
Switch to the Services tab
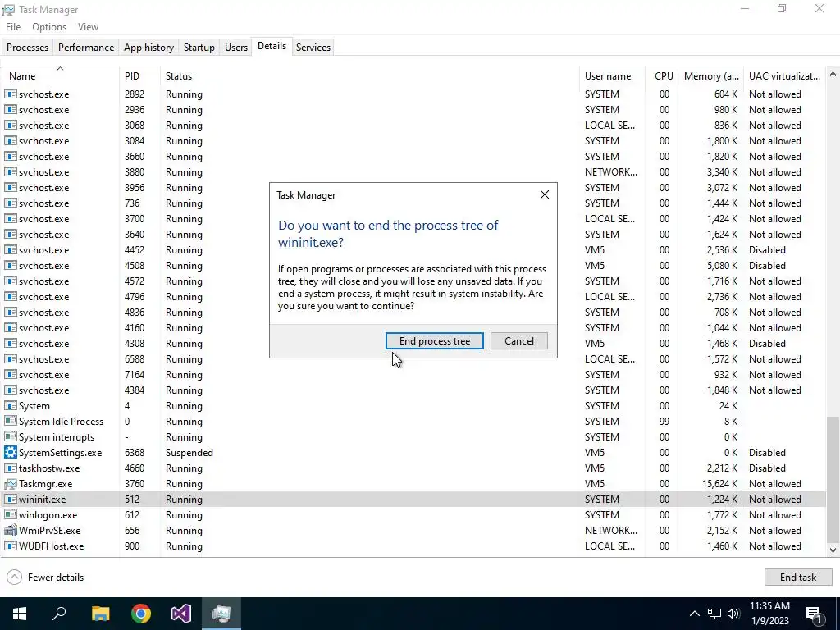[313, 47]
